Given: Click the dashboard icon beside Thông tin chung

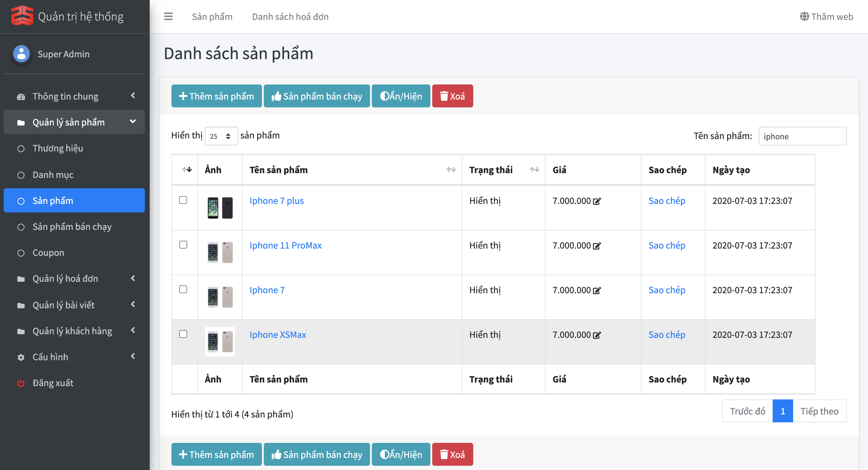Looking at the screenshot, I should click(21, 97).
